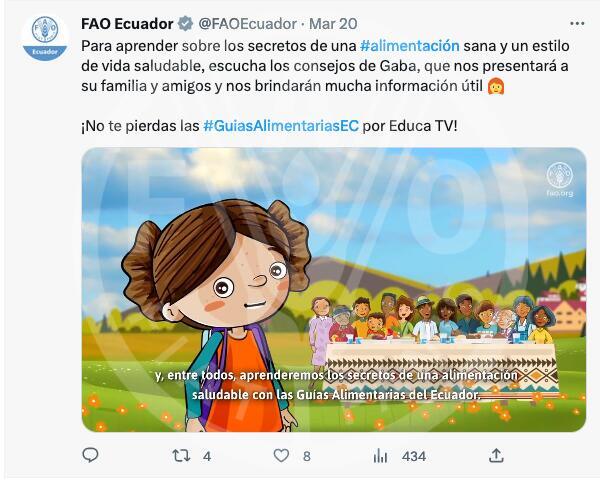This screenshot has width=600, height=480.
Task: Click the share upload icon
Action: tap(496, 456)
